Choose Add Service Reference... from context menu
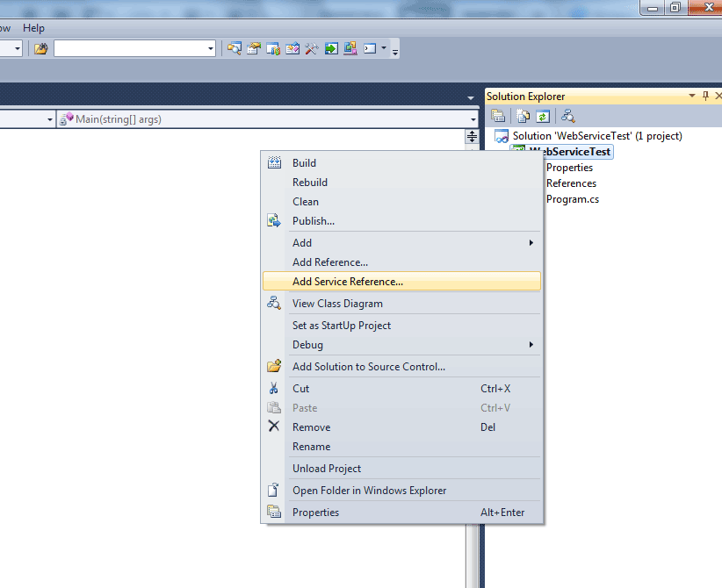 (401, 281)
